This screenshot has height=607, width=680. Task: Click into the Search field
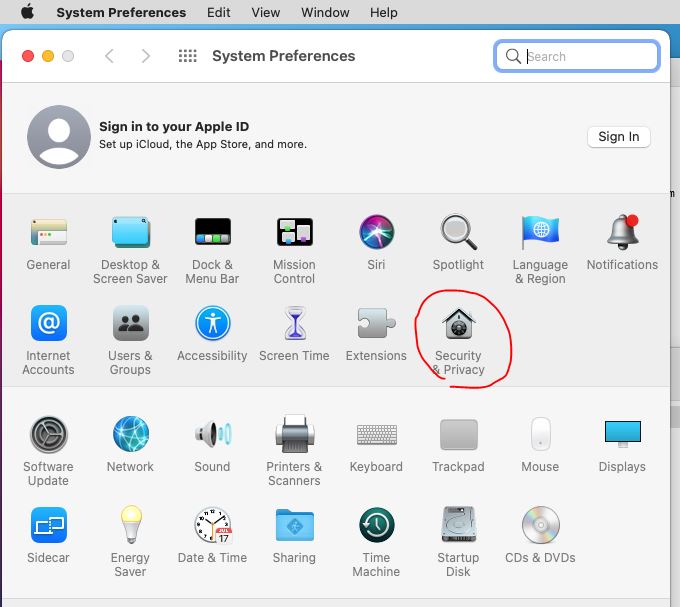click(577, 56)
